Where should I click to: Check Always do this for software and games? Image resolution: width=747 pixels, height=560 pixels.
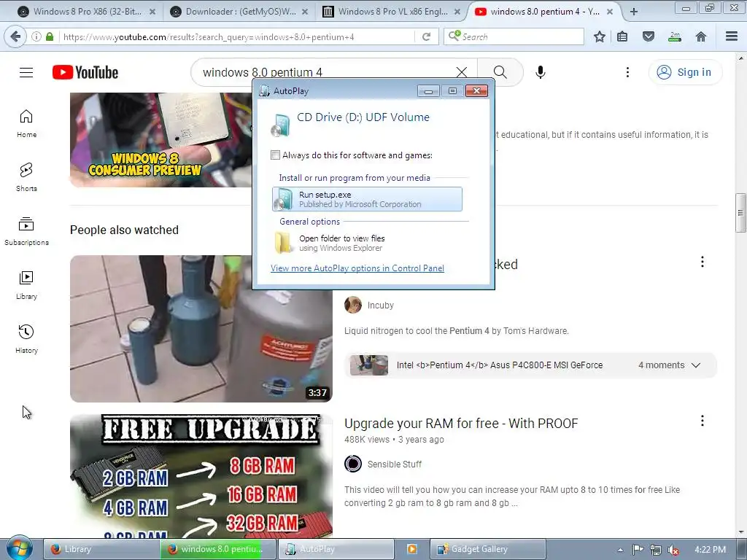(x=275, y=155)
